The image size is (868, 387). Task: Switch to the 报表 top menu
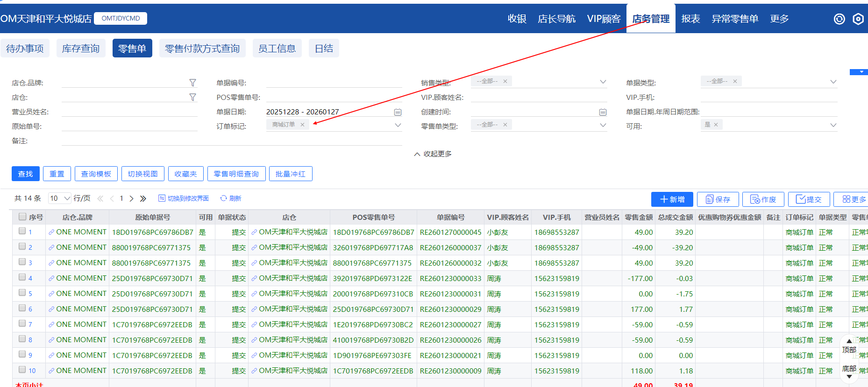[690, 19]
